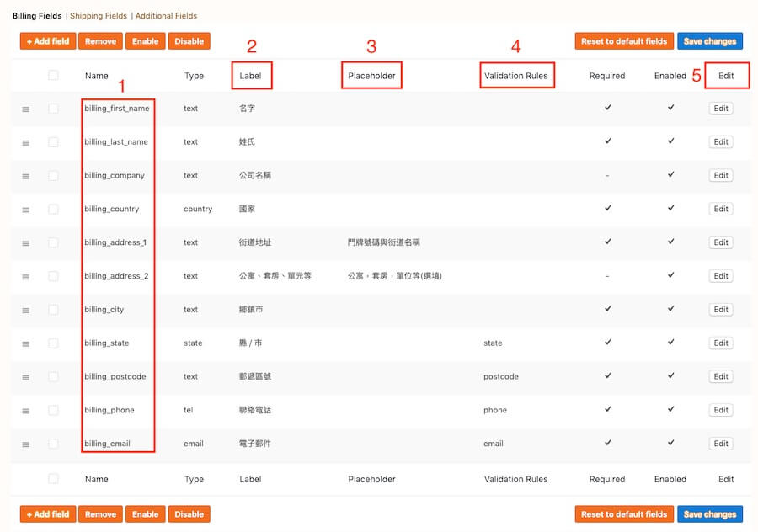The height and width of the screenshot is (532, 758).
Task: Click drag handle icon for billing_city row
Action: point(25,311)
